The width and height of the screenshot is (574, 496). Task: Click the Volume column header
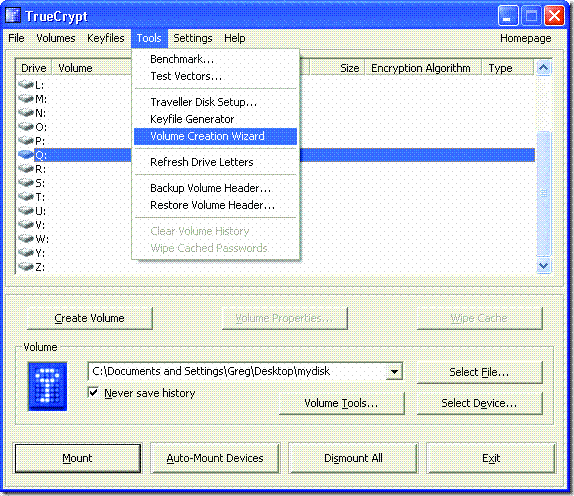92,68
